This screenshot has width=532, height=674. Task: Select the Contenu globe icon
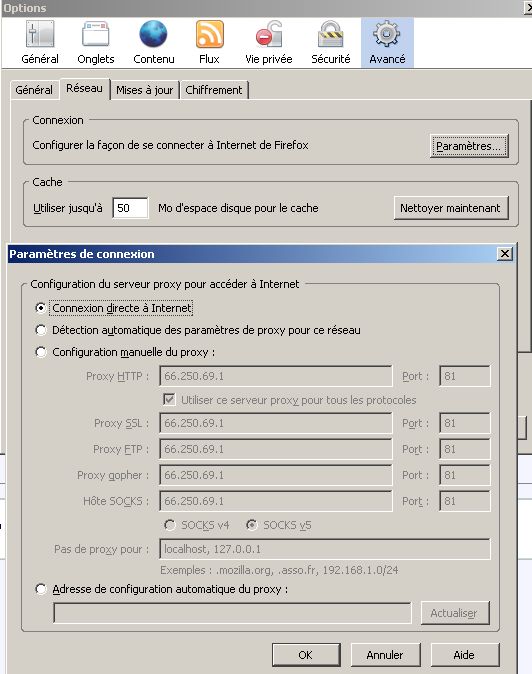(153, 34)
